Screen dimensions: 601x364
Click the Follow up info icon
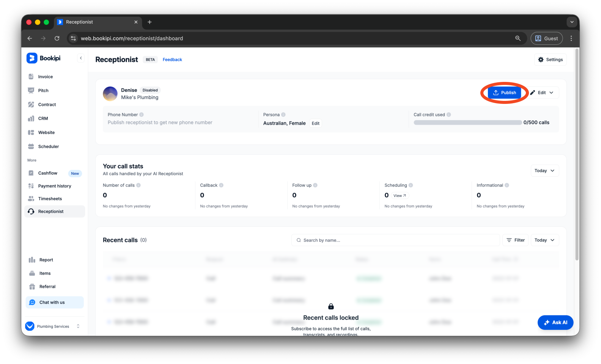(x=315, y=185)
